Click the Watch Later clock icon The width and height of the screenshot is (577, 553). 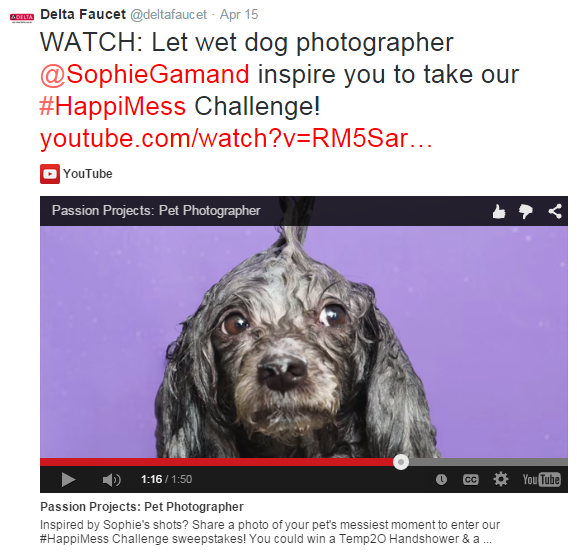point(441,479)
